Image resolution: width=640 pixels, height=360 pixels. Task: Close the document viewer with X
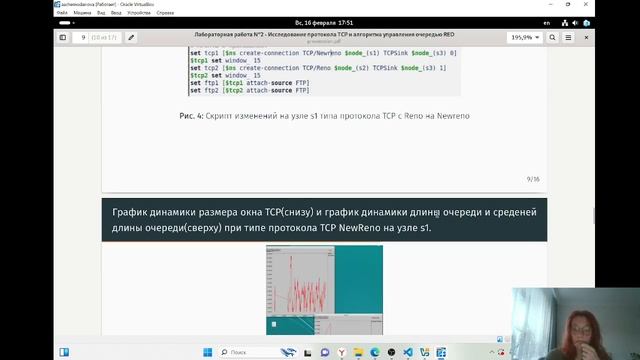(586, 38)
